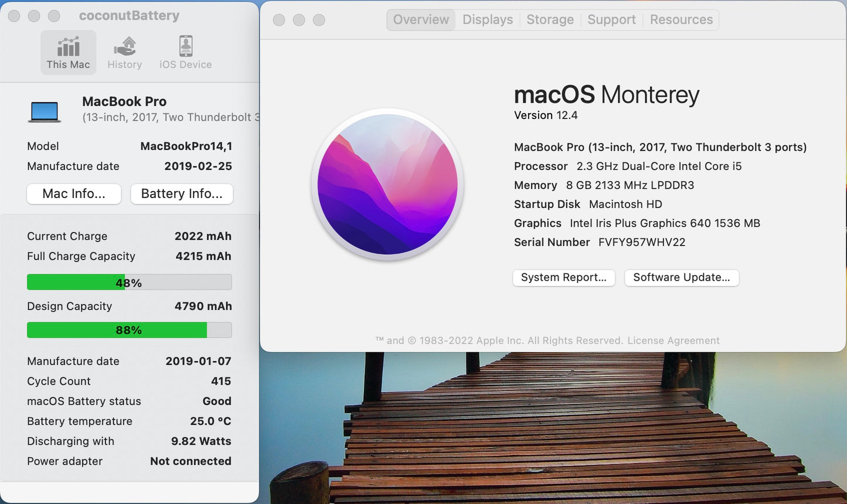The height and width of the screenshot is (504, 847).
Task: Open the iOS Device panel icon
Action: (x=185, y=52)
